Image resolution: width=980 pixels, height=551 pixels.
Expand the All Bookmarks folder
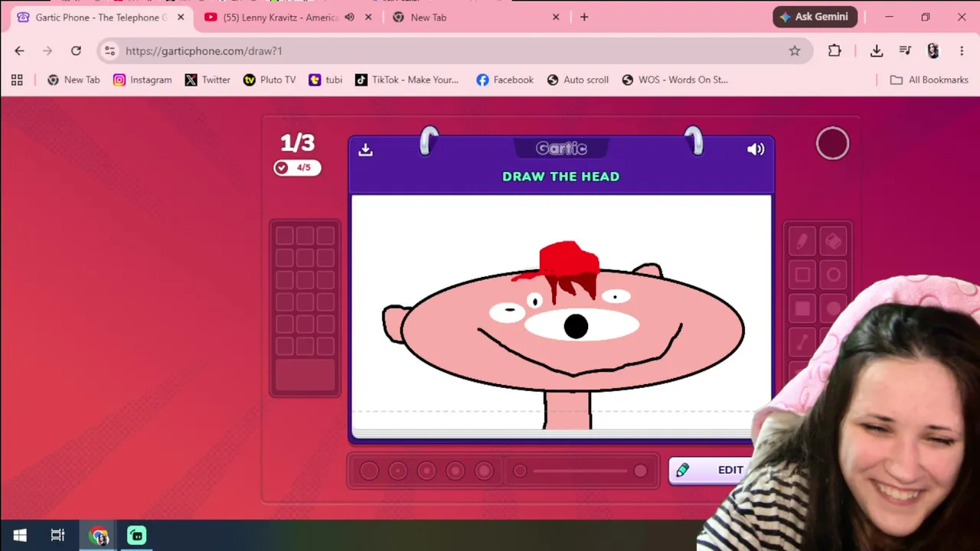click(929, 80)
